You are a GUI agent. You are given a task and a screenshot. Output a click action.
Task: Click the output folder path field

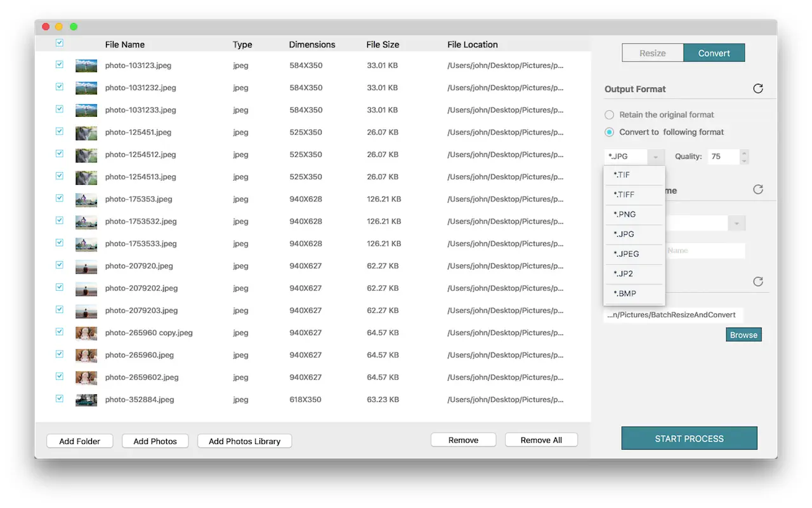(672, 315)
